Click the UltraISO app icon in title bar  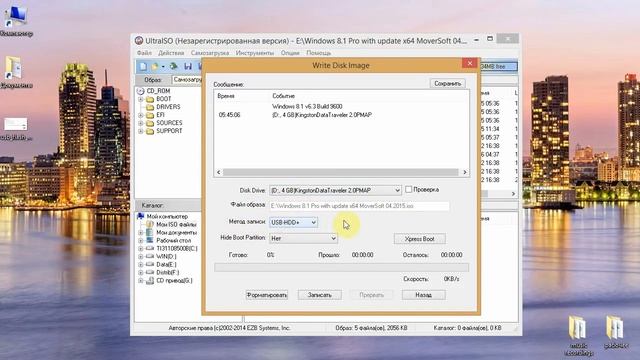click(139, 41)
